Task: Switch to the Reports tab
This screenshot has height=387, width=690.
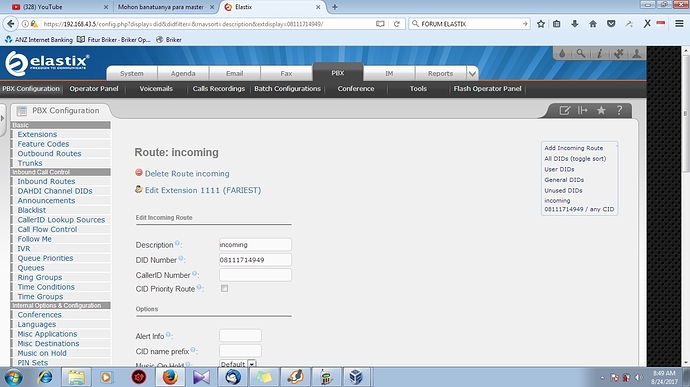Action: click(440, 74)
